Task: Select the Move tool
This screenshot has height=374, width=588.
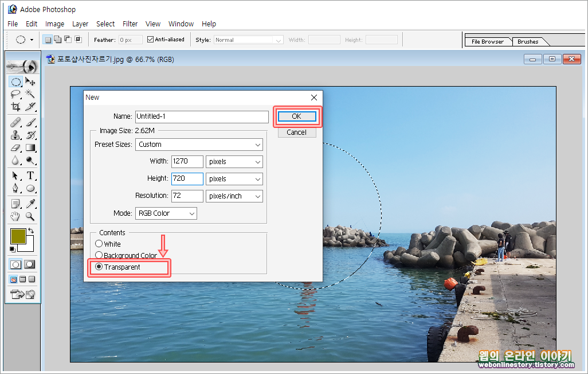Action: pos(30,82)
